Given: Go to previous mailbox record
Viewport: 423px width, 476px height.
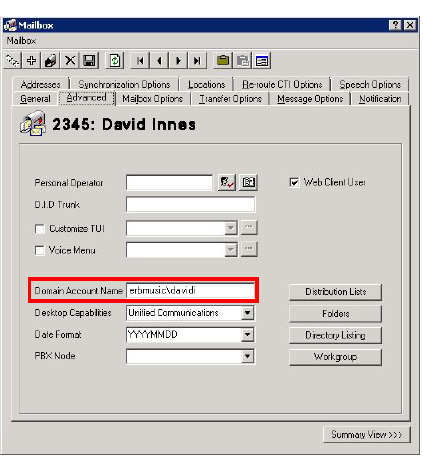Looking at the screenshot, I should pos(160,61).
